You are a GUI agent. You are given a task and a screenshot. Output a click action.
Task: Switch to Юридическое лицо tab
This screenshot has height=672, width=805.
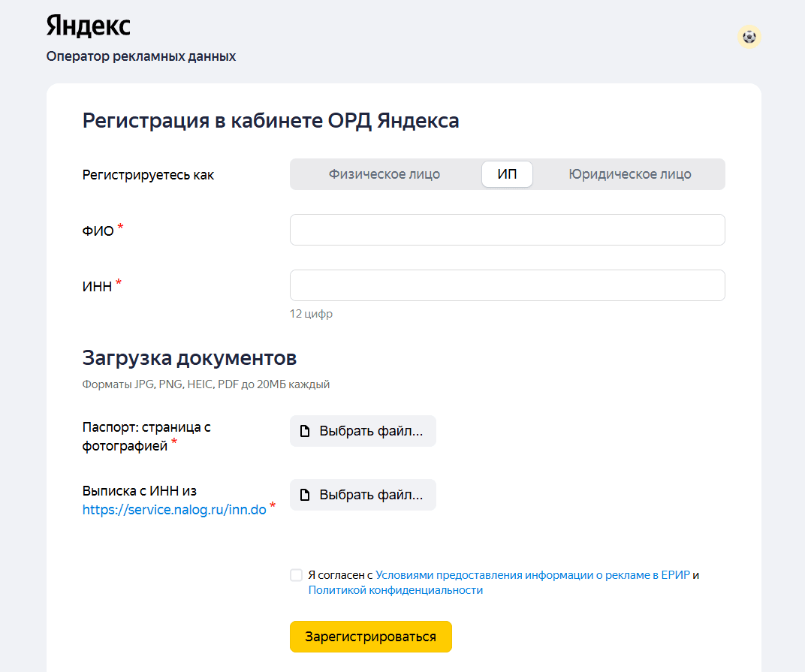point(629,174)
